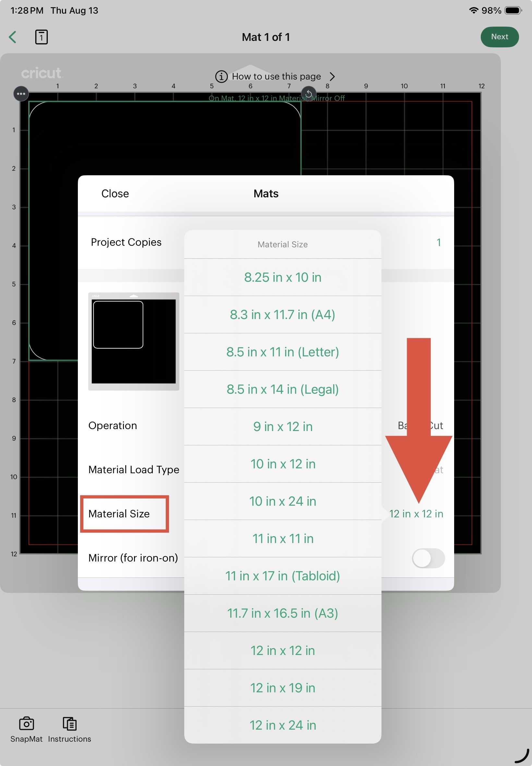
Task: Select 12 in x 12 in in list
Action: point(283,651)
